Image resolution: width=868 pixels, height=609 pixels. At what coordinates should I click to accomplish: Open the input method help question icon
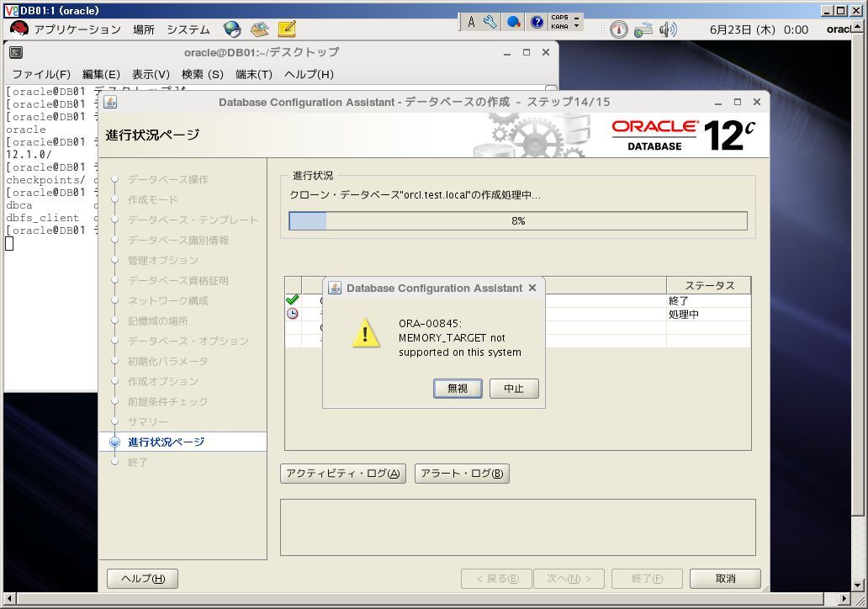[x=537, y=22]
